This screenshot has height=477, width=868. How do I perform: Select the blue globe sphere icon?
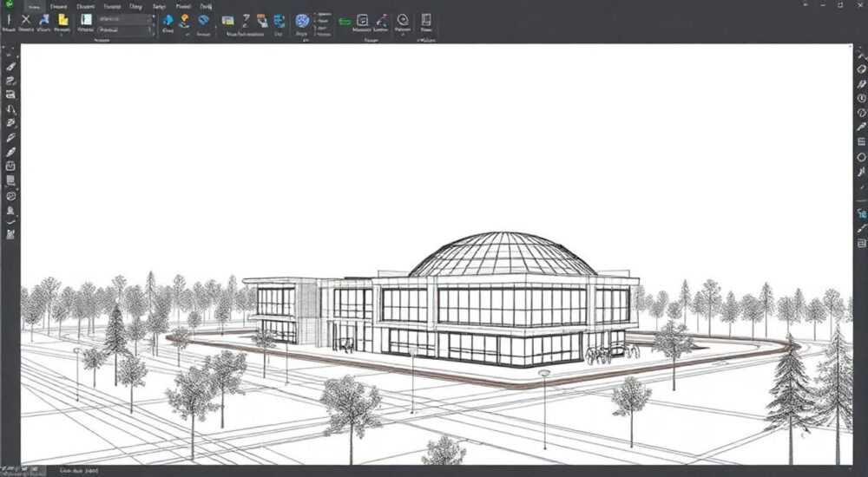coord(302,21)
